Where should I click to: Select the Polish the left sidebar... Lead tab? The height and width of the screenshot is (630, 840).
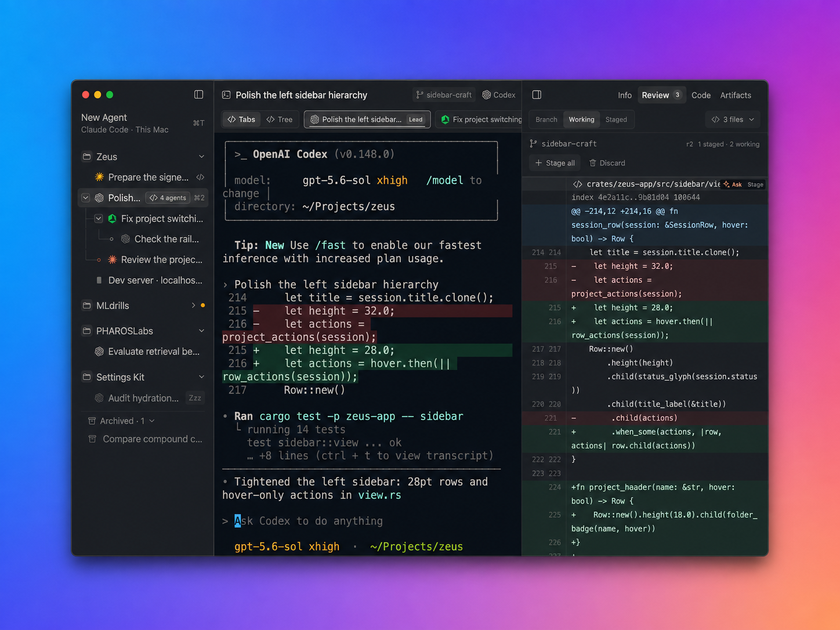[x=367, y=120]
